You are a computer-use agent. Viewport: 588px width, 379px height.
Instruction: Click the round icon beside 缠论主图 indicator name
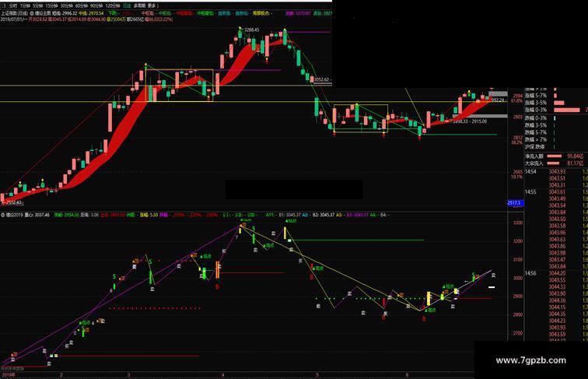point(32,13)
